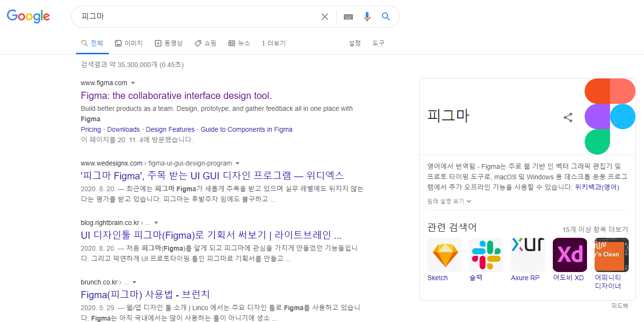Select the 전체 tab
644x322 pixels.
click(x=92, y=43)
